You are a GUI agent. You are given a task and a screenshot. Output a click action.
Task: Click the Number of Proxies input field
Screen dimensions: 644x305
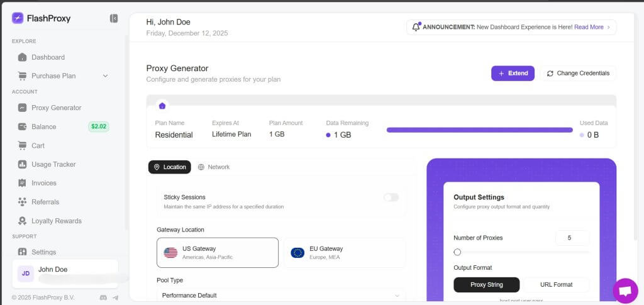(x=572, y=238)
